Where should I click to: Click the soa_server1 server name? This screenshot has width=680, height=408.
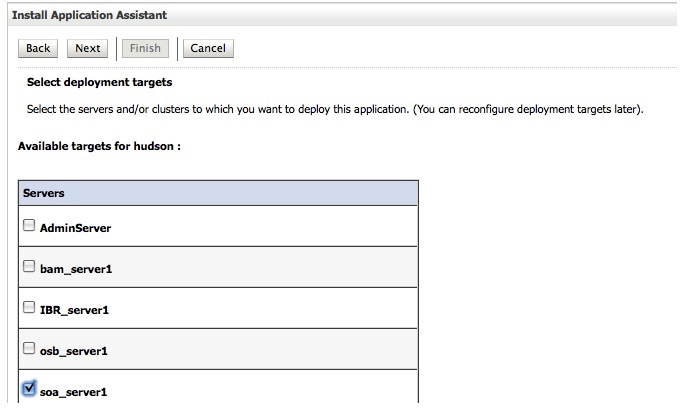[x=75, y=392]
